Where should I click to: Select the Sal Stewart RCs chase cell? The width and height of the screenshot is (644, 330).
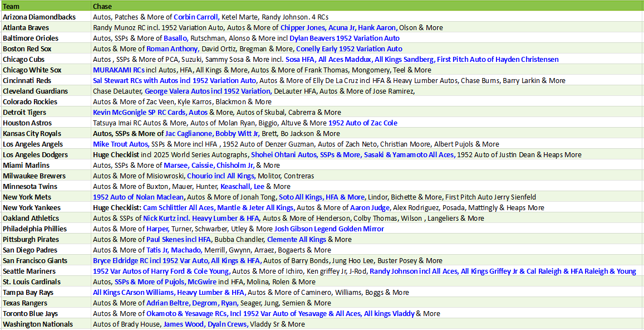point(367,81)
